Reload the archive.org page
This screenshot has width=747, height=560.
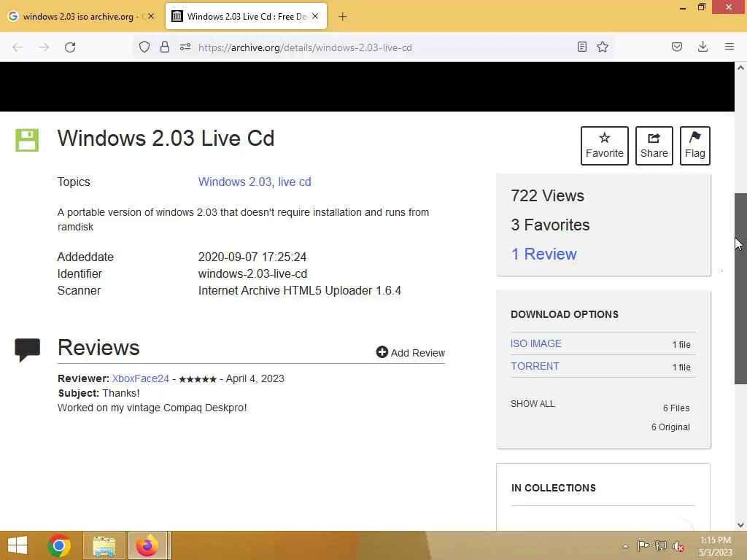pos(70,47)
